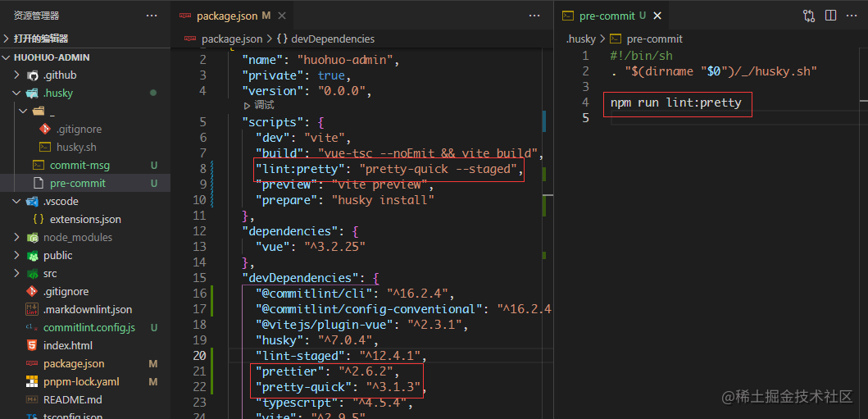Open the root .gitignore file
The image size is (868, 419).
pyautogui.click(x=66, y=291)
